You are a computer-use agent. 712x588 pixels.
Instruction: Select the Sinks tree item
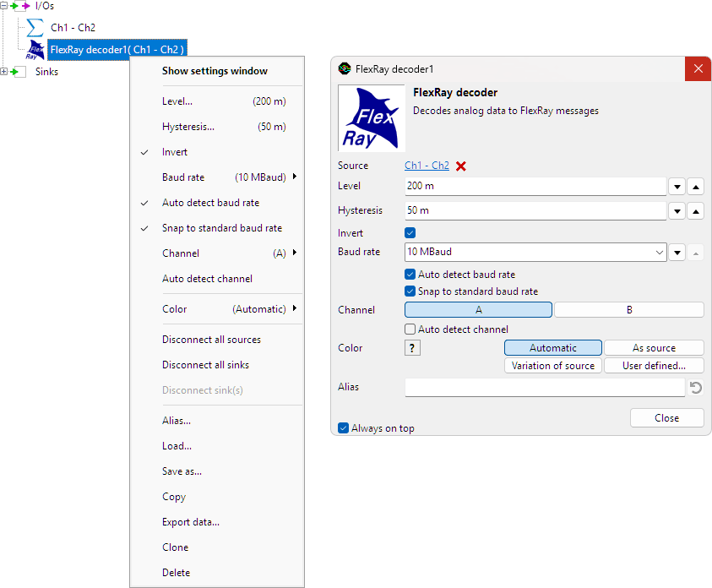point(46,72)
